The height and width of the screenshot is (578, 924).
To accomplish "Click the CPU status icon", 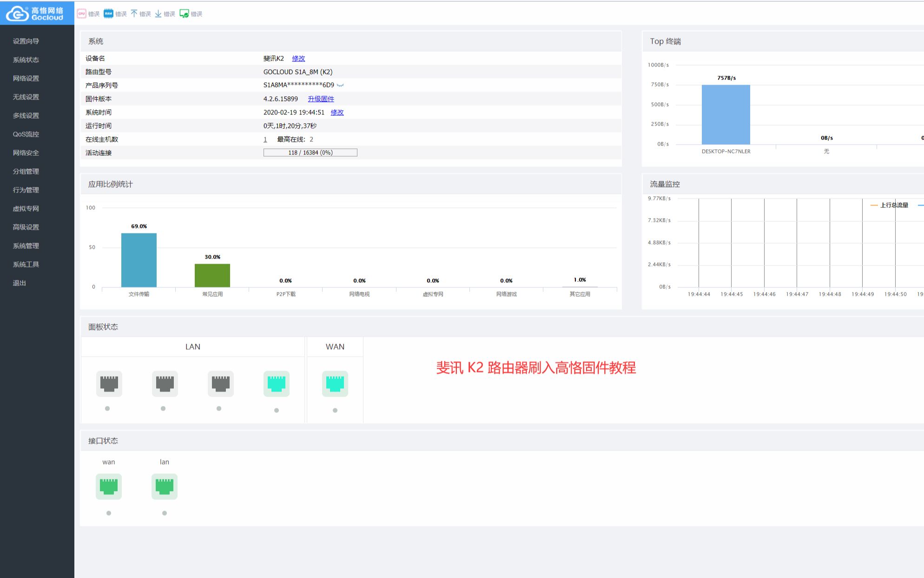I will 81,13.
